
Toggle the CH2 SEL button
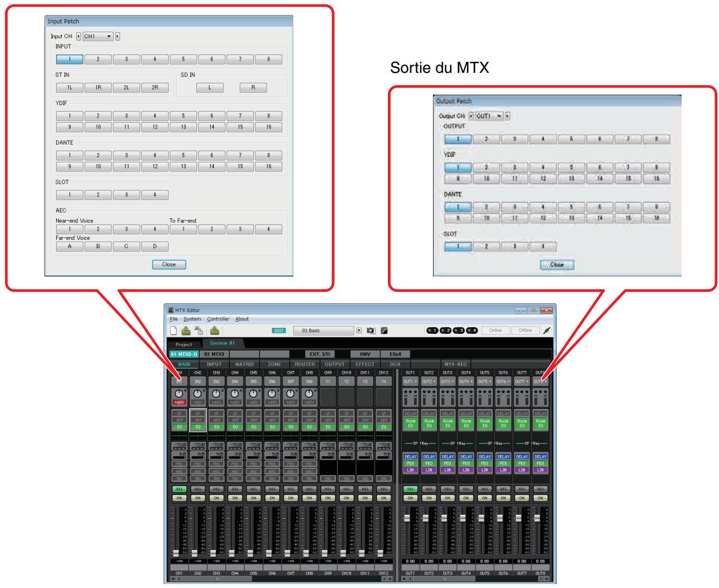pos(198,489)
